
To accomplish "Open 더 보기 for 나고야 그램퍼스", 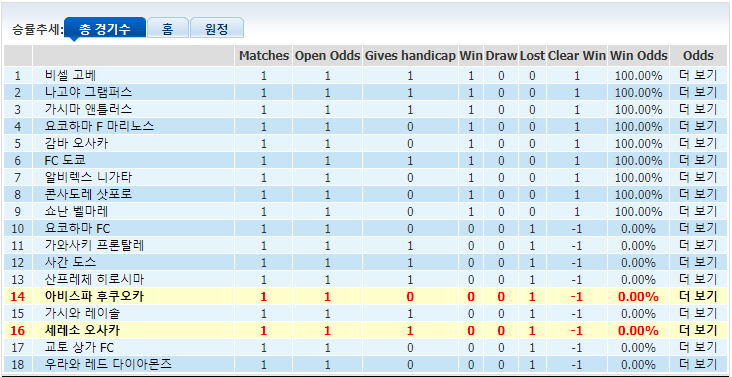I will pos(698,92).
